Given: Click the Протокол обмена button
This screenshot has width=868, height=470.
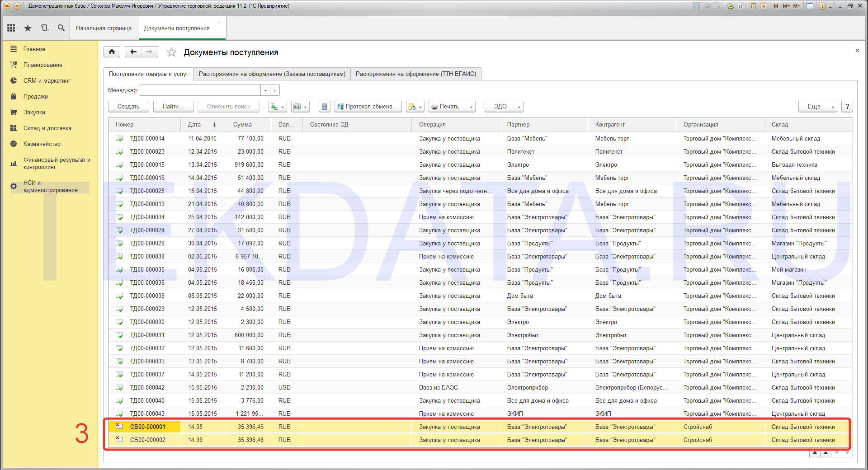Looking at the screenshot, I should pos(368,107).
